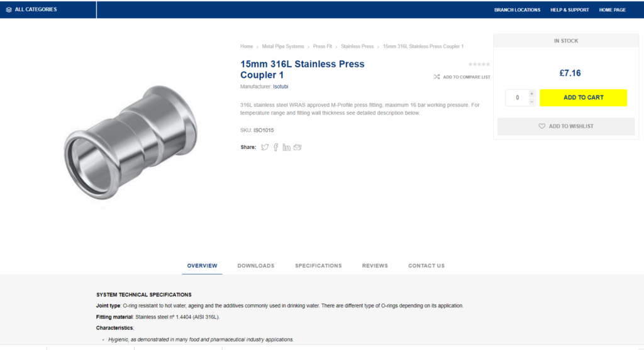Decrease quantity with minus stepper

531,102
